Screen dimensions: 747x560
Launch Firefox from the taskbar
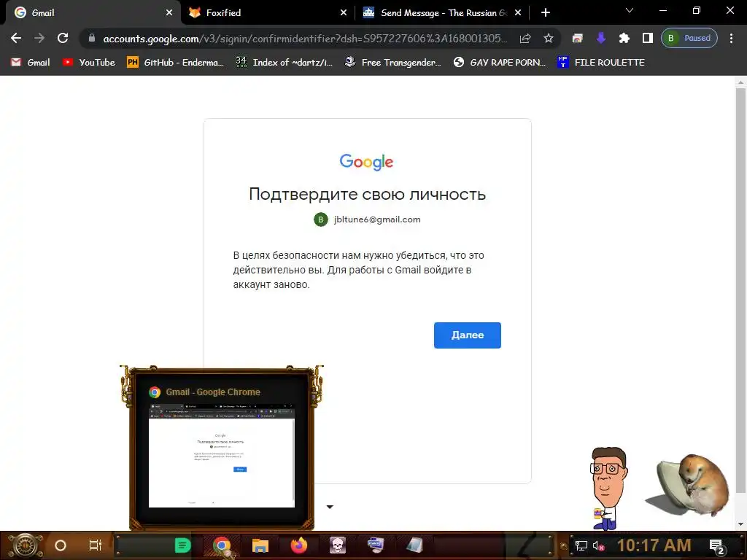(298, 545)
